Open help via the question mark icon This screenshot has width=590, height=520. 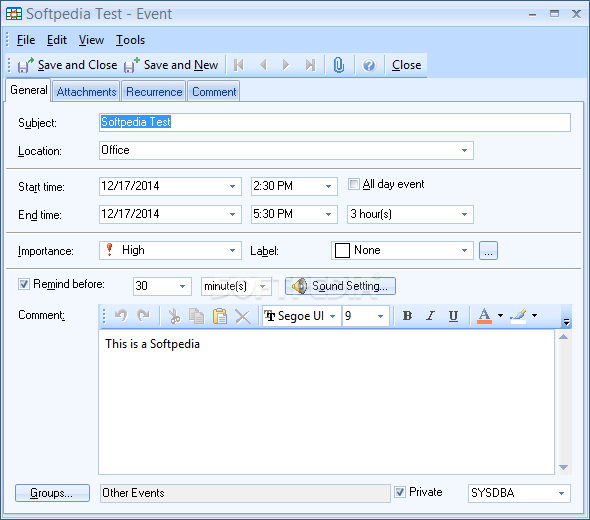(369, 65)
